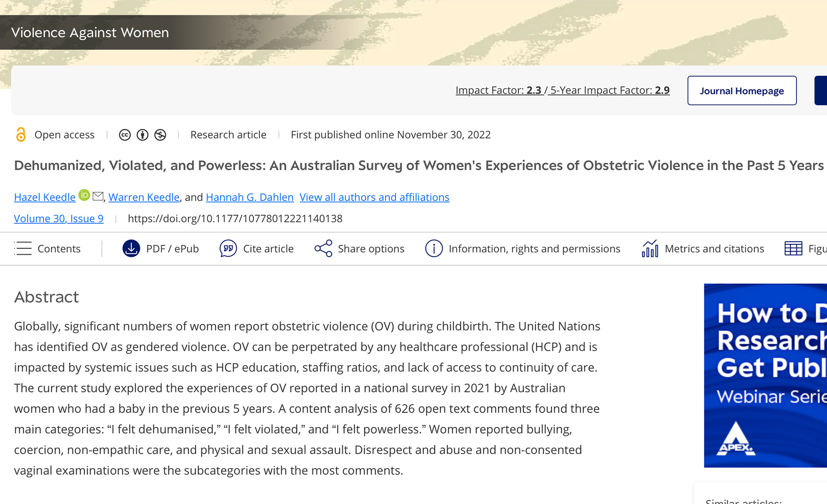Click the Creative Commons CC icon
Image resolution: width=827 pixels, height=504 pixels.
[x=125, y=135]
